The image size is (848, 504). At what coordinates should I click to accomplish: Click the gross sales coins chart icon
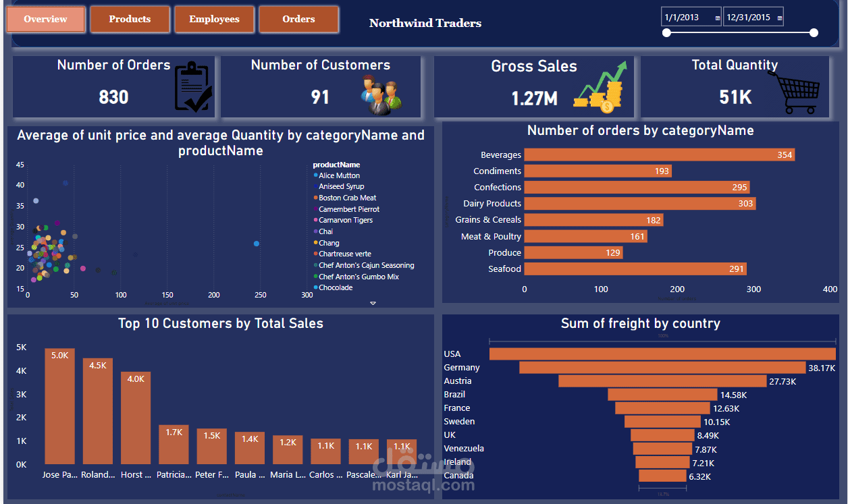click(601, 86)
